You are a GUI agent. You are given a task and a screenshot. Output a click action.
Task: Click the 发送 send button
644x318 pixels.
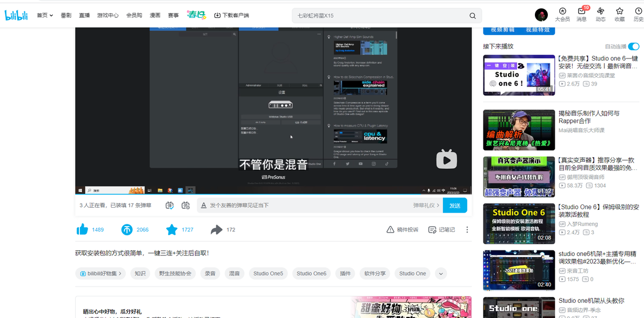[455, 206]
